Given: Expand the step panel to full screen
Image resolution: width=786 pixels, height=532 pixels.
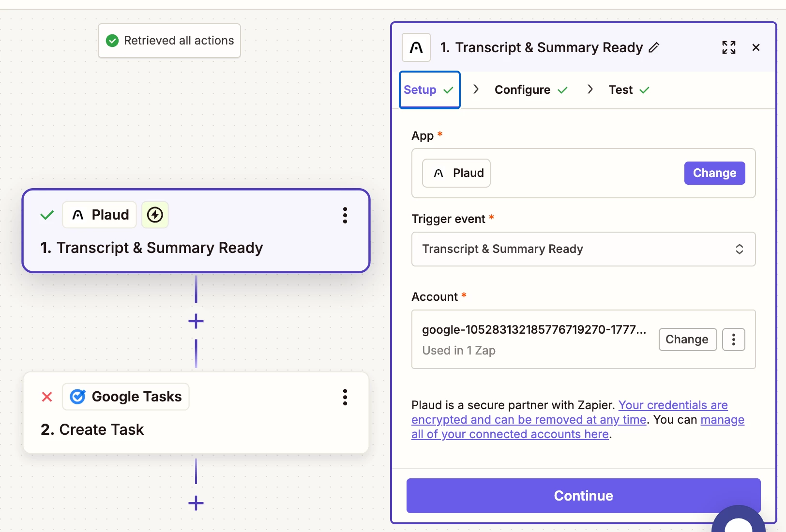Looking at the screenshot, I should point(729,47).
